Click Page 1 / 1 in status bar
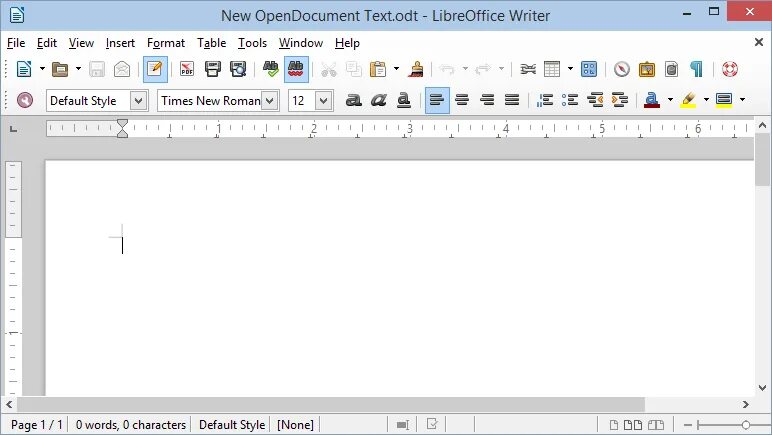Screen dimensions: 772x435 click(37, 425)
